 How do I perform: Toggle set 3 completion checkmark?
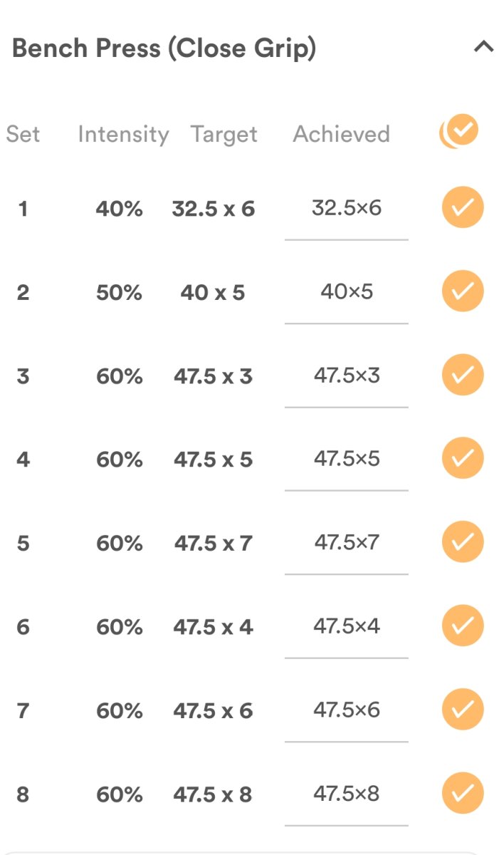463,375
